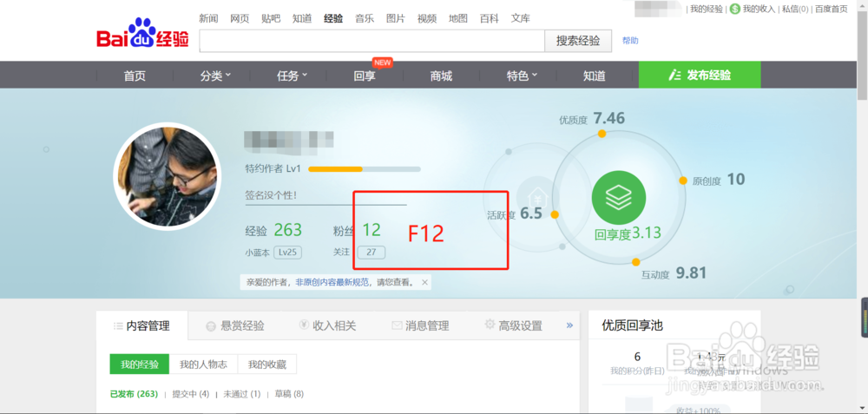Image resolution: width=868 pixels, height=414 pixels.
Task: Click the gray house yen circle icon
Action: tap(537, 197)
